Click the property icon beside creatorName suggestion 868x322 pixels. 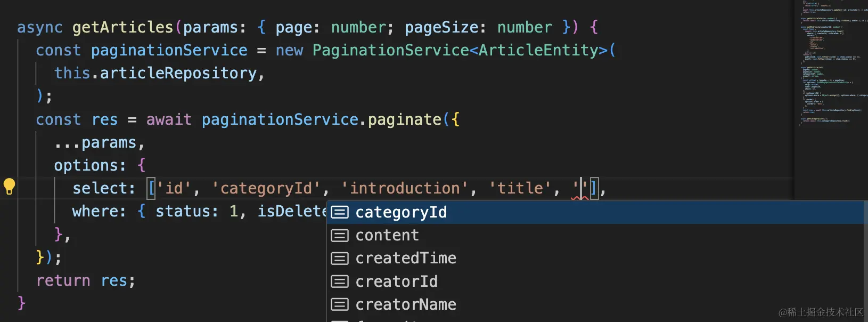tap(340, 304)
